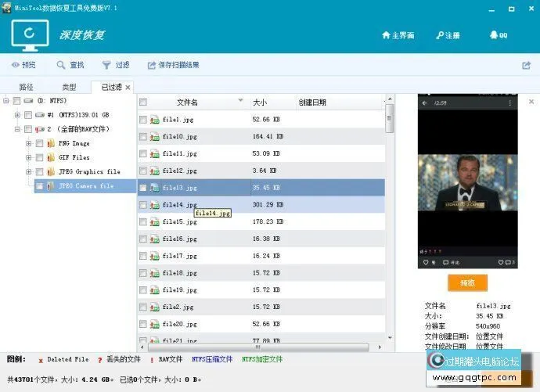Sort by 大小 column header
Screen dimensions: 540x392
[x=272, y=102]
